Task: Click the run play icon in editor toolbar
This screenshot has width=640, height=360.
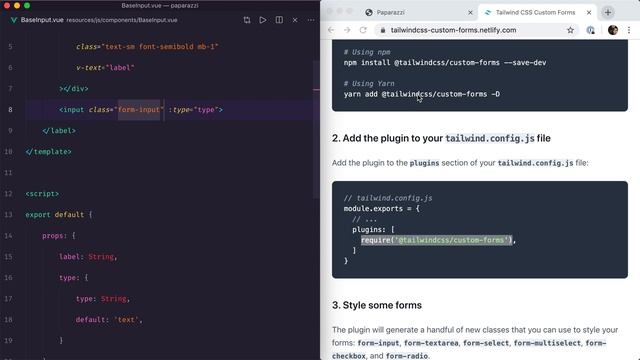Action: (x=262, y=20)
